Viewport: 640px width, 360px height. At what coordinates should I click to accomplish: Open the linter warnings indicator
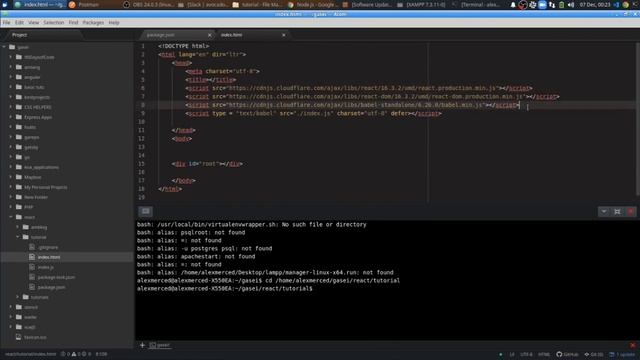76,354
